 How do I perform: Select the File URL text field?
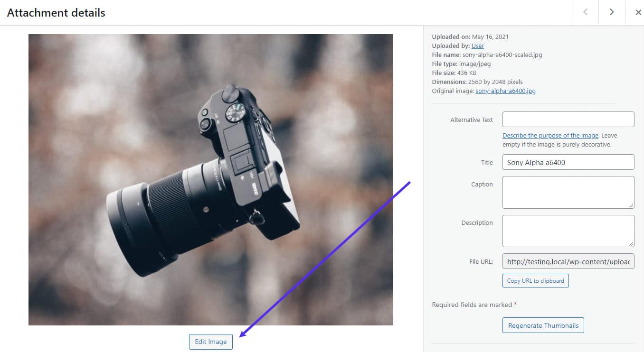click(x=568, y=261)
